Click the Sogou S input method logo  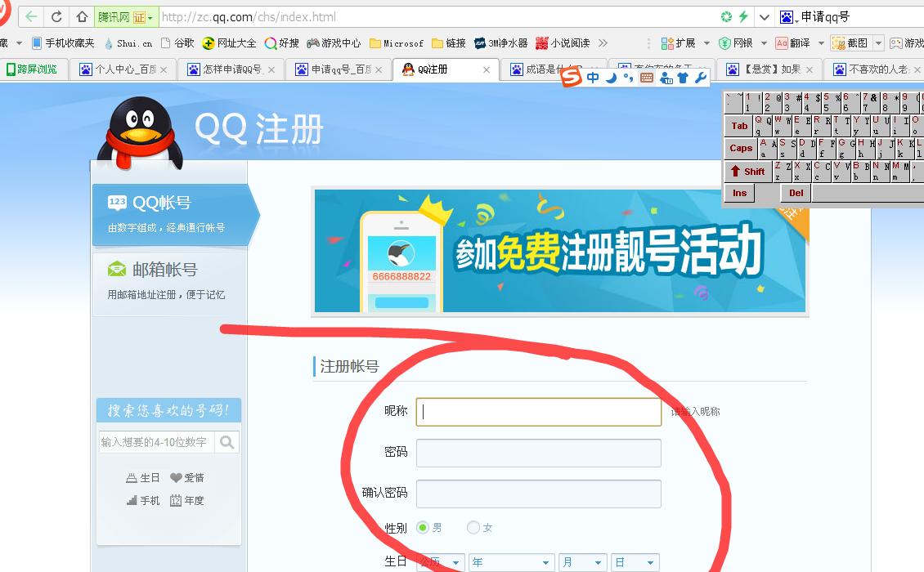click(571, 77)
